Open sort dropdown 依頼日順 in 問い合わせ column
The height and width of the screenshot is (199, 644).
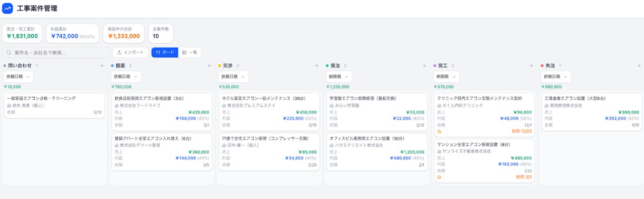click(x=18, y=77)
